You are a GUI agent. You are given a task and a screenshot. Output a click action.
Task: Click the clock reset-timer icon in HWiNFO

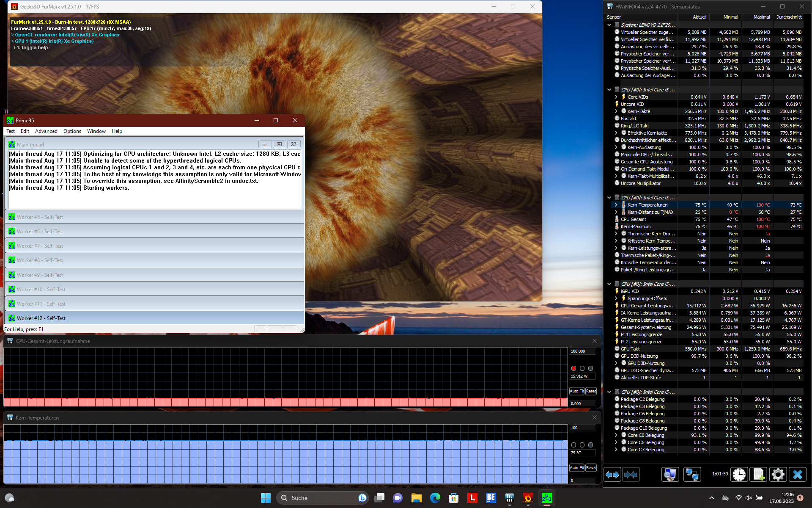739,475
